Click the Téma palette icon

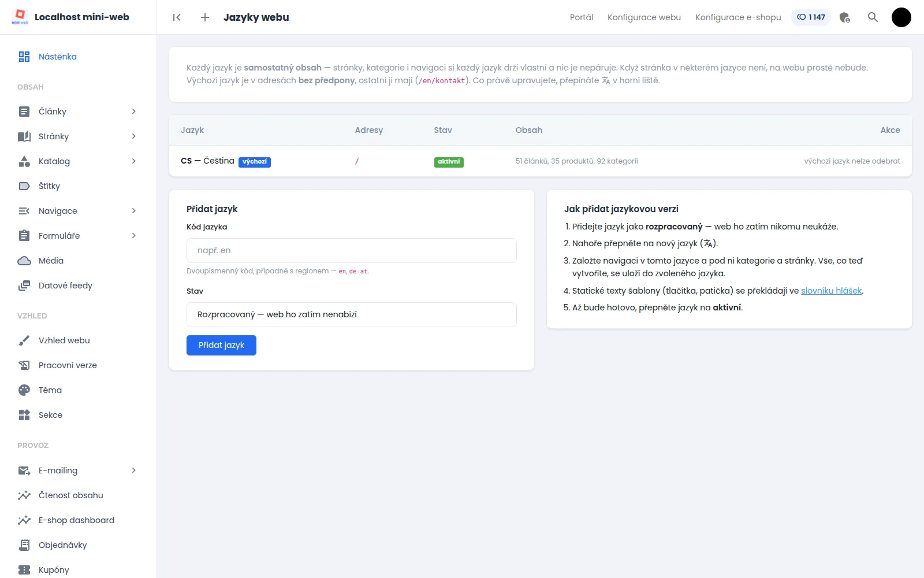[24, 390]
